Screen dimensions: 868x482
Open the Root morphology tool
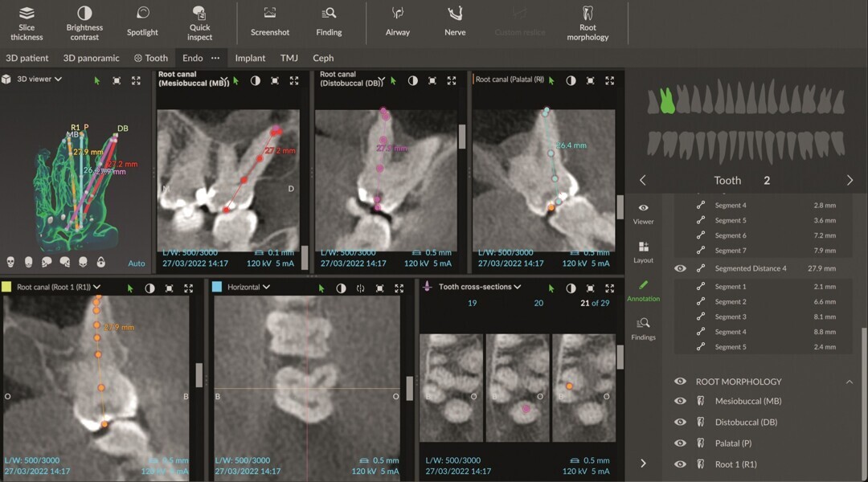pyautogui.click(x=588, y=22)
